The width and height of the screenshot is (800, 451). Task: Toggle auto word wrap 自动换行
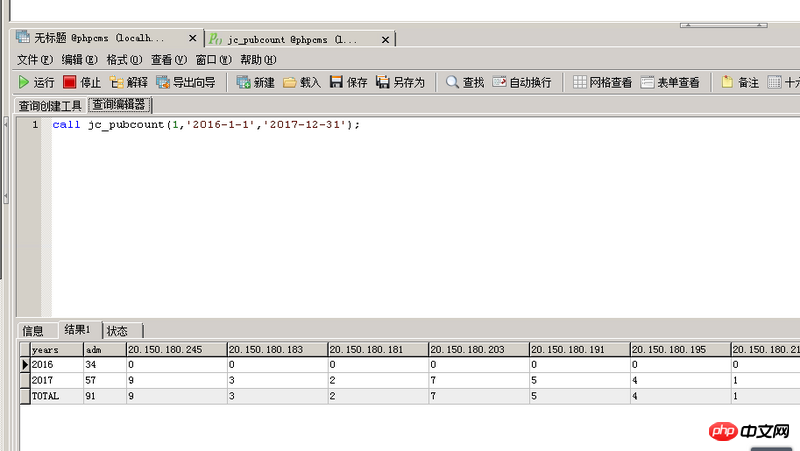[522, 82]
